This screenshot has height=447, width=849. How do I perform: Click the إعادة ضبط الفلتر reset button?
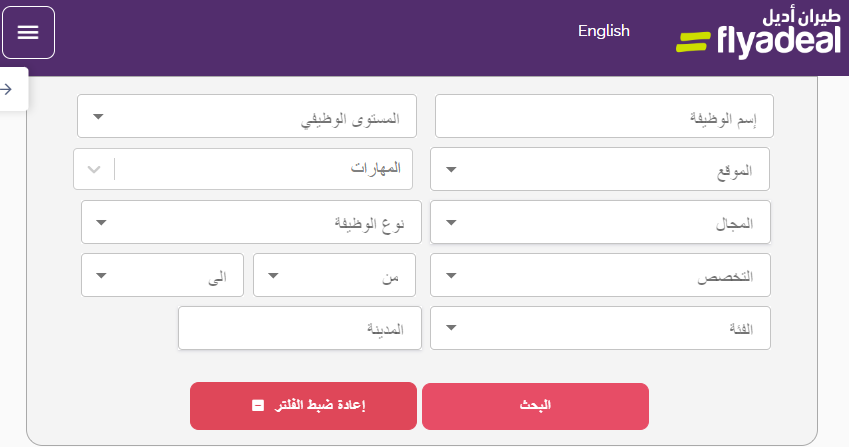tap(303, 406)
